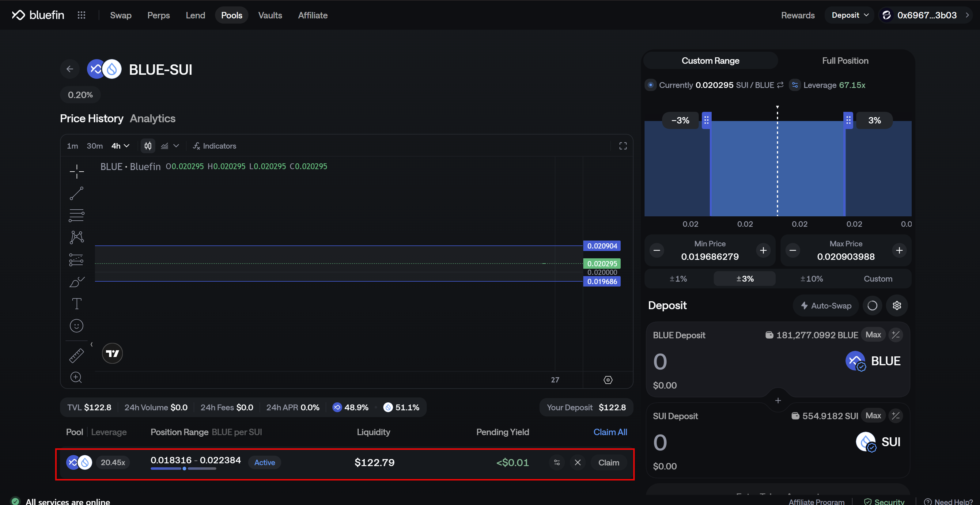Screen dimensions: 980x505
Task: Expand the chart style chevron
Action: 176,146
